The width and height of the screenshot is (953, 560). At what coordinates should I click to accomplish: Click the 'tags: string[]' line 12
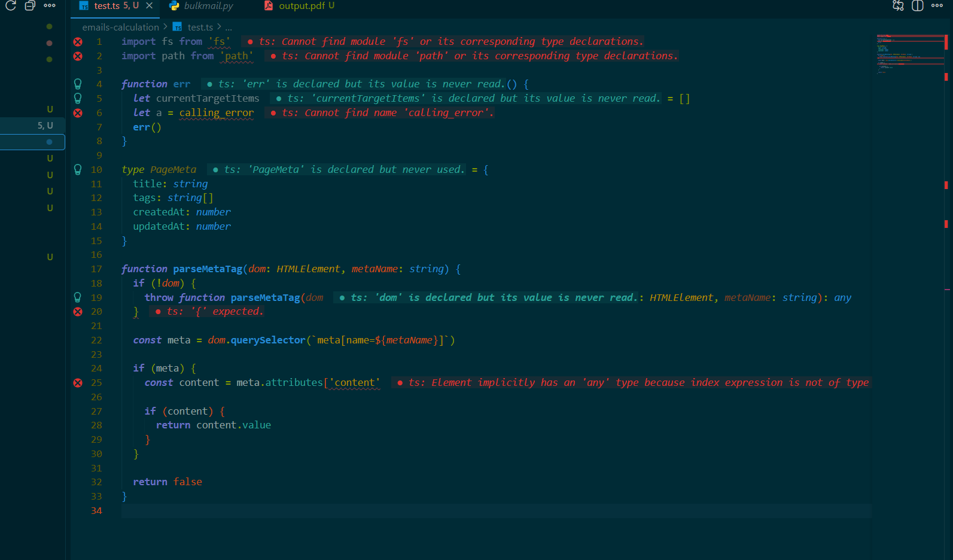(x=173, y=197)
